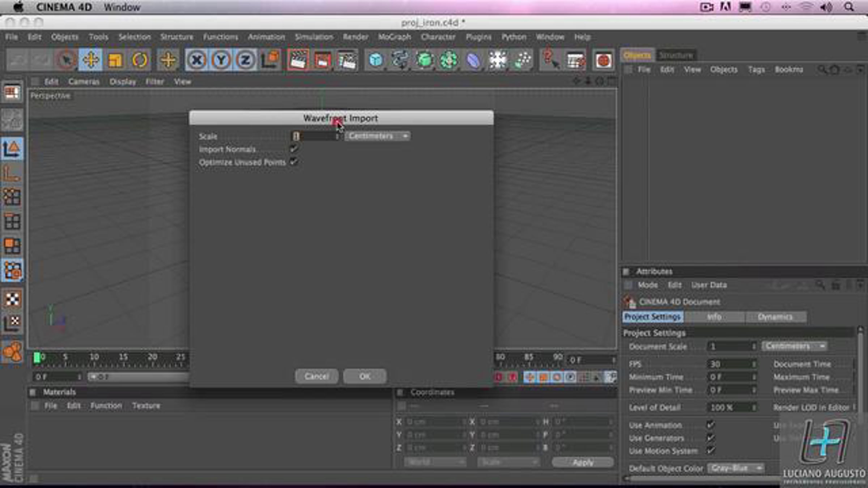
Task: Toggle Use Animation checkbox
Action: pyautogui.click(x=711, y=425)
